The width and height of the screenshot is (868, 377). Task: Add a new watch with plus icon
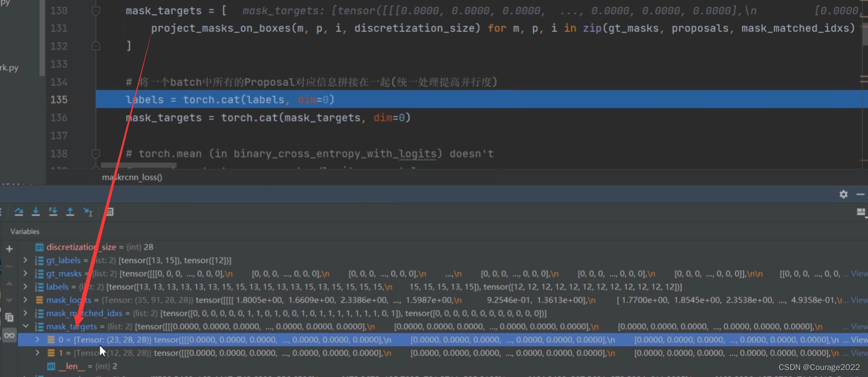coord(9,249)
